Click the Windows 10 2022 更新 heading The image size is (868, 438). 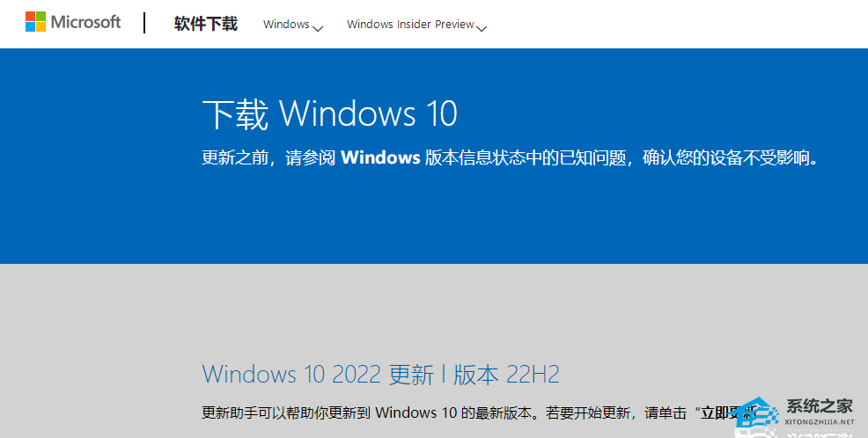(317, 375)
